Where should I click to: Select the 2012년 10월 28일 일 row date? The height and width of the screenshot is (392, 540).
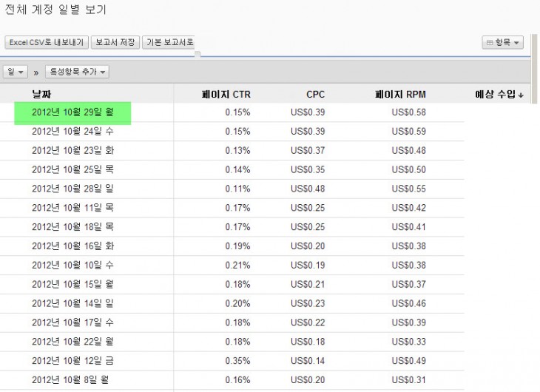coord(72,189)
